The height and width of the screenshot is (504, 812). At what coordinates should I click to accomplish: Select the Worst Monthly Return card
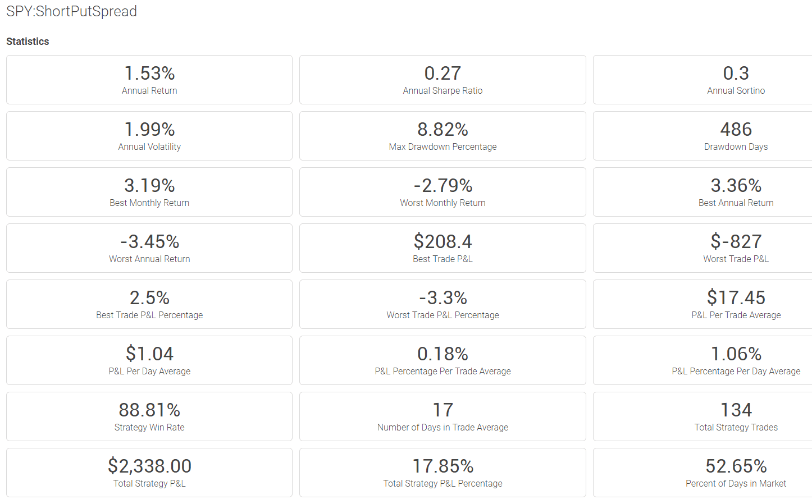tap(443, 192)
